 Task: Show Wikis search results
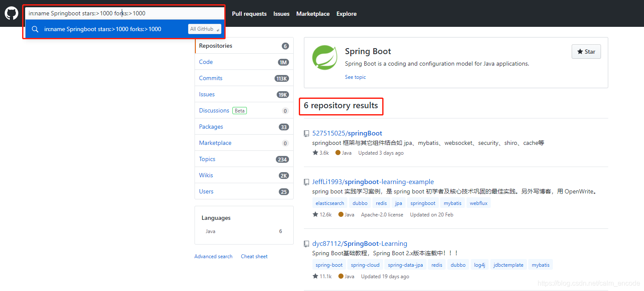[244, 175]
